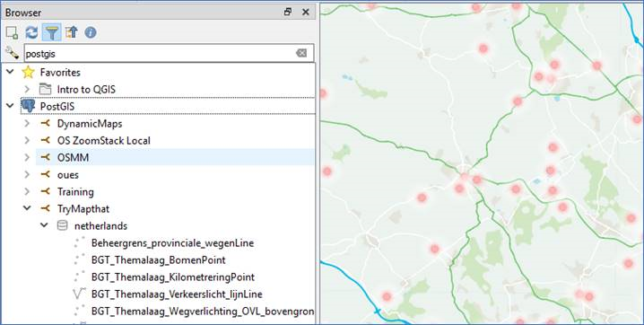The width and height of the screenshot is (644, 325).
Task: Open filter options wrench icon
Action: (12, 53)
